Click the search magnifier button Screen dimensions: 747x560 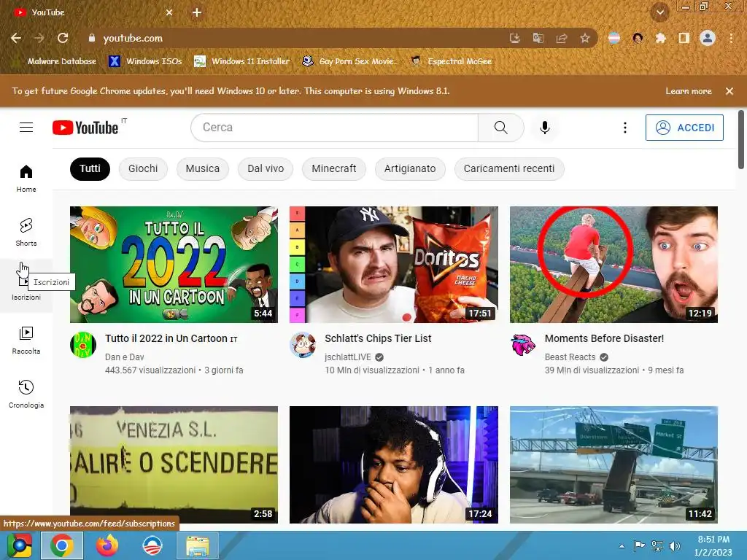[x=500, y=127]
